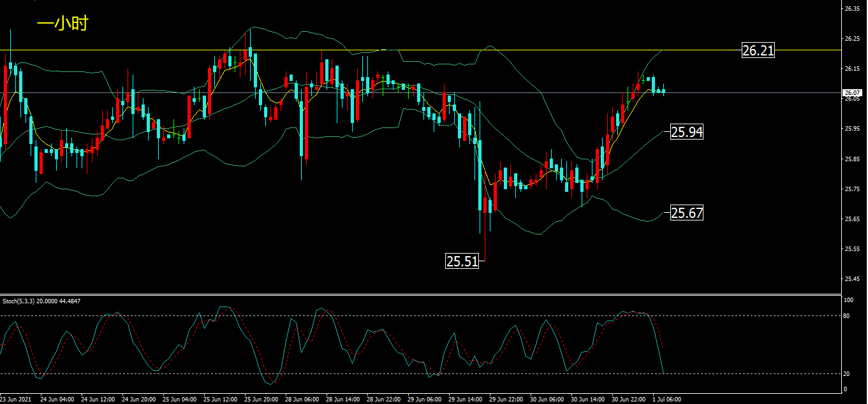
Task: Click the yellow 一小时 timeframe label
Action: click(62, 24)
